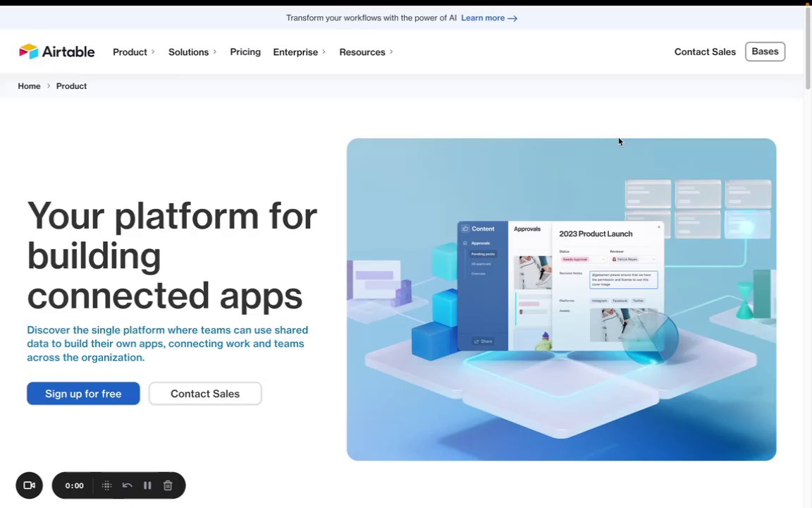Image resolution: width=812 pixels, height=508 pixels.
Task: Open the Bases button
Action: (765, 52)
